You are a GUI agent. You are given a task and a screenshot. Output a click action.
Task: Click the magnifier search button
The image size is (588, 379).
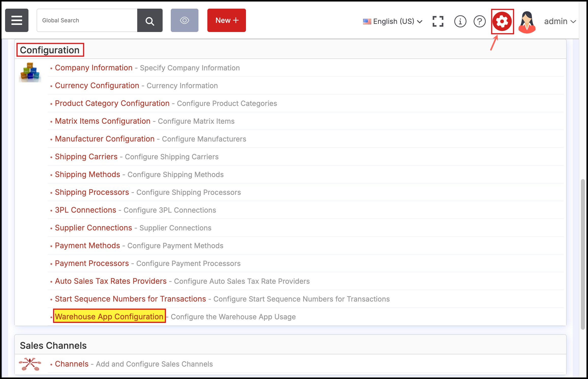tap(150, 21)
